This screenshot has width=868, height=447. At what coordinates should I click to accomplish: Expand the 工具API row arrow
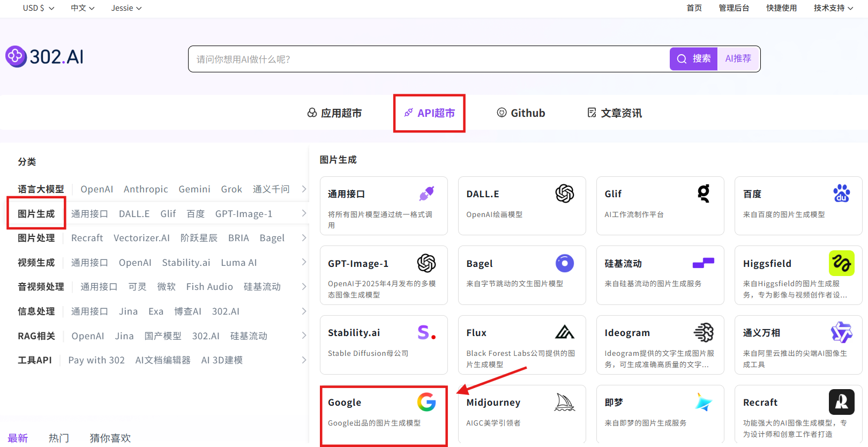[304, 360]
